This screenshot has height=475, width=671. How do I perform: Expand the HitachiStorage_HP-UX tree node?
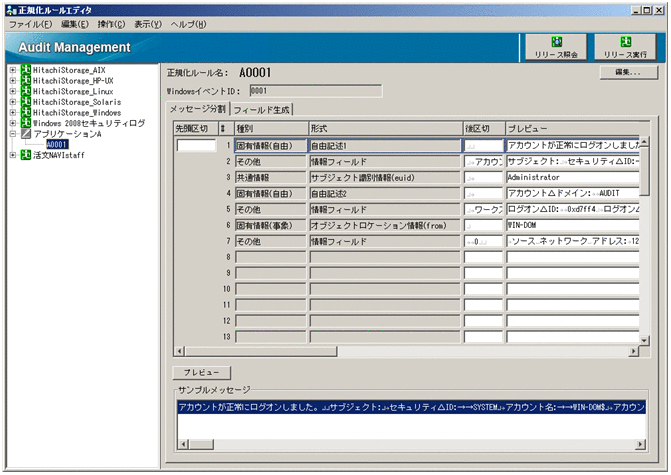[12, 82]
